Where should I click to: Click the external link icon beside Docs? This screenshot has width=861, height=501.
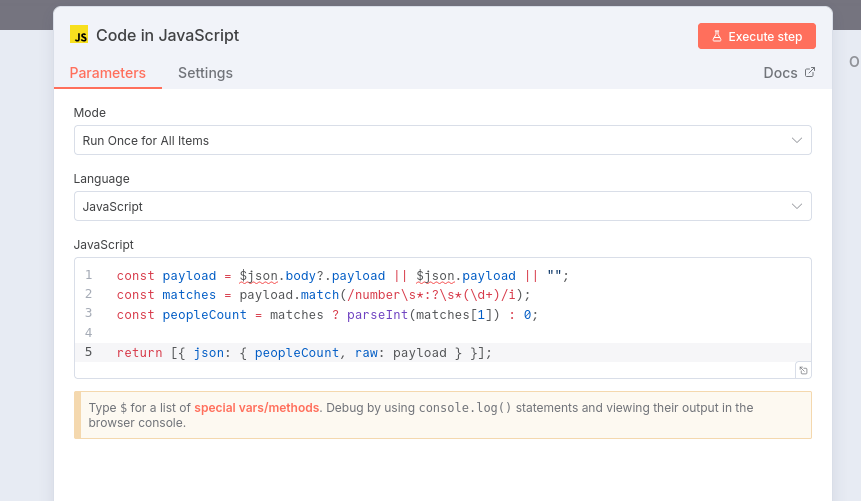[x=810, y=72]
